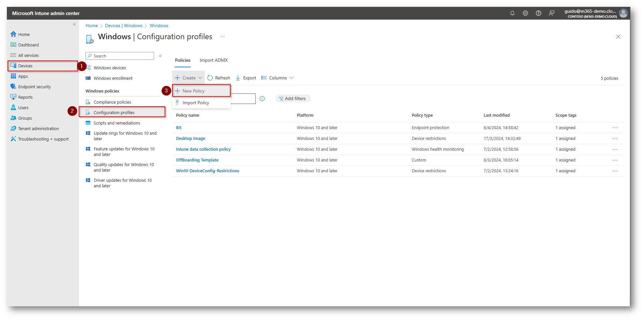644x320 pixels.
Task: Open the more options ellipsis beside title
Action: 223,37
